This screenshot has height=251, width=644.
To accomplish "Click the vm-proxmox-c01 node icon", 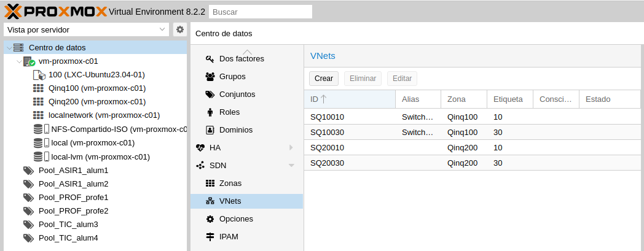I will [29, 61].
